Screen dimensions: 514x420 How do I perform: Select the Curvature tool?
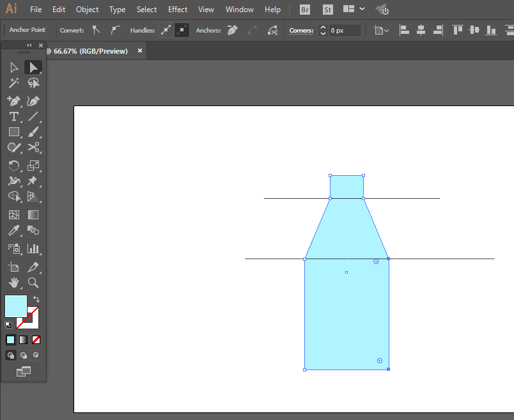pyautogui.click(x=33, y=101)
